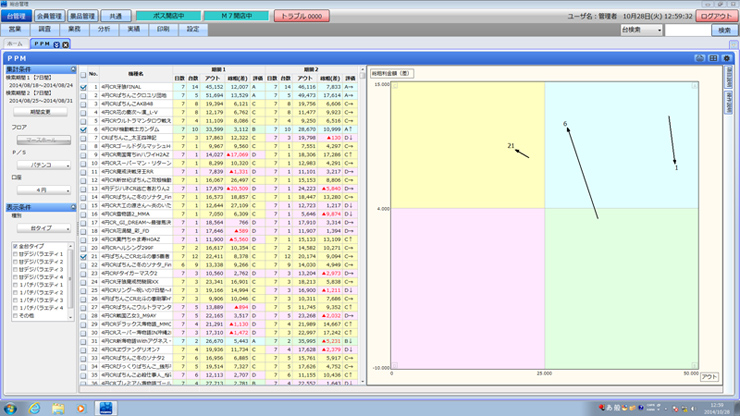Viewport: 740px width, 416px height.
Task: Open the 設定 submenu
Action: pos(193,29)
